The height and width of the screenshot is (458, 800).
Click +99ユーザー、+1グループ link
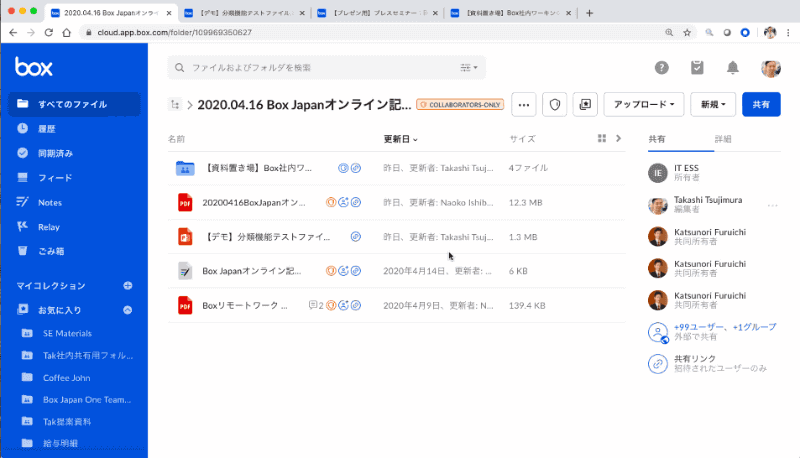pos(725,327)
